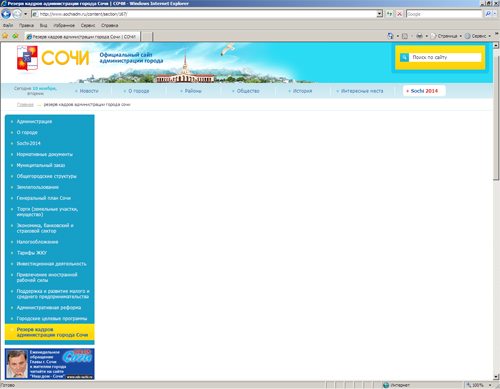Image resolution: width=500 pixels, height=389 pixels.
Task: Open the Справка menu
Action: click(x=109, y=25)
